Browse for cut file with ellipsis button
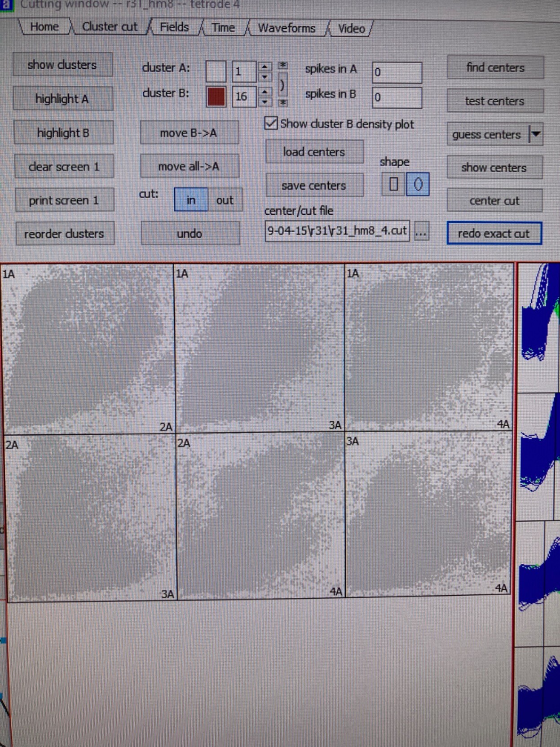The height and width of the screenshot is (747, 560). coord(421,232)
